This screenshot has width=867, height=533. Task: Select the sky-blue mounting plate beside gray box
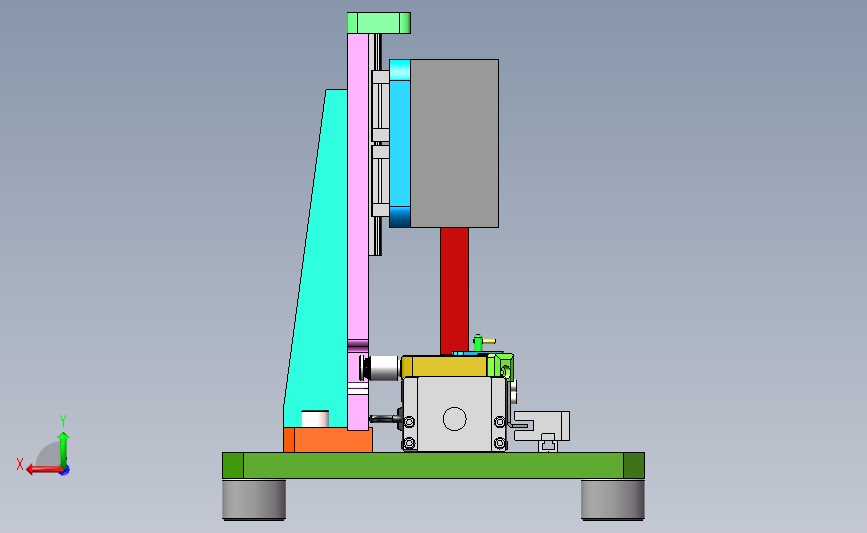tap(400, 143)
